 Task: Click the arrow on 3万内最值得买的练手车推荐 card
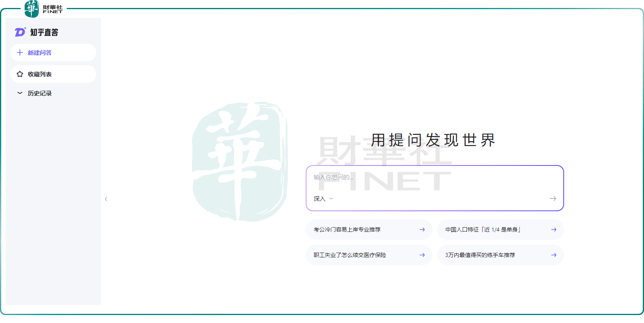[x=554, y=255]
